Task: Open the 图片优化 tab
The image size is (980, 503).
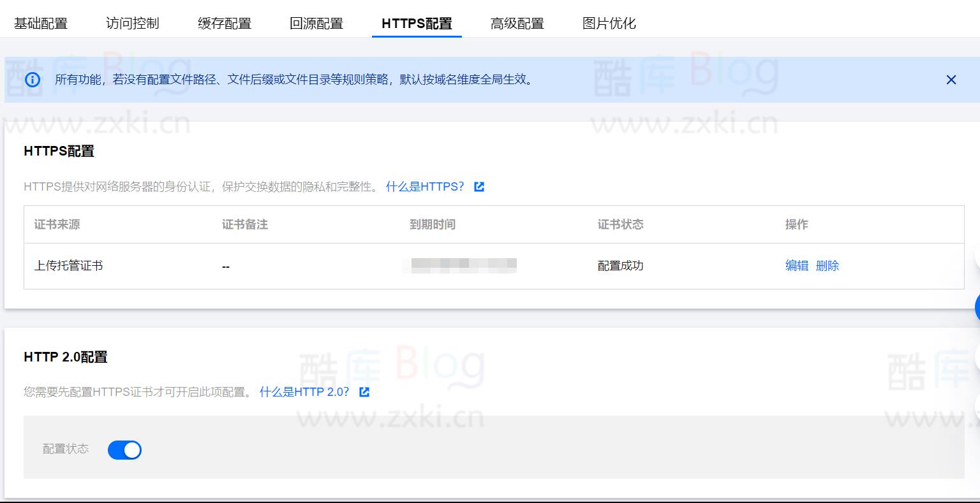Action: (609, 23)
